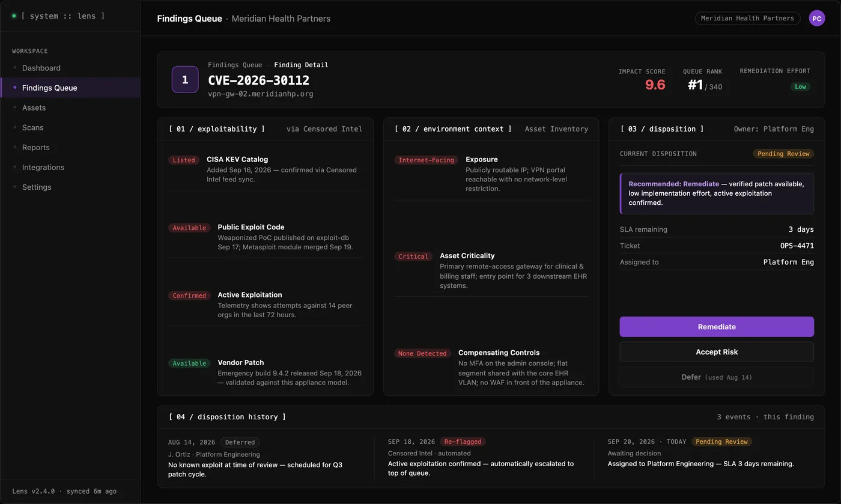This screenshot has width=841, height=504.
Task: Click the Re-flagged badge in disposition history
Action: (463, 442)
